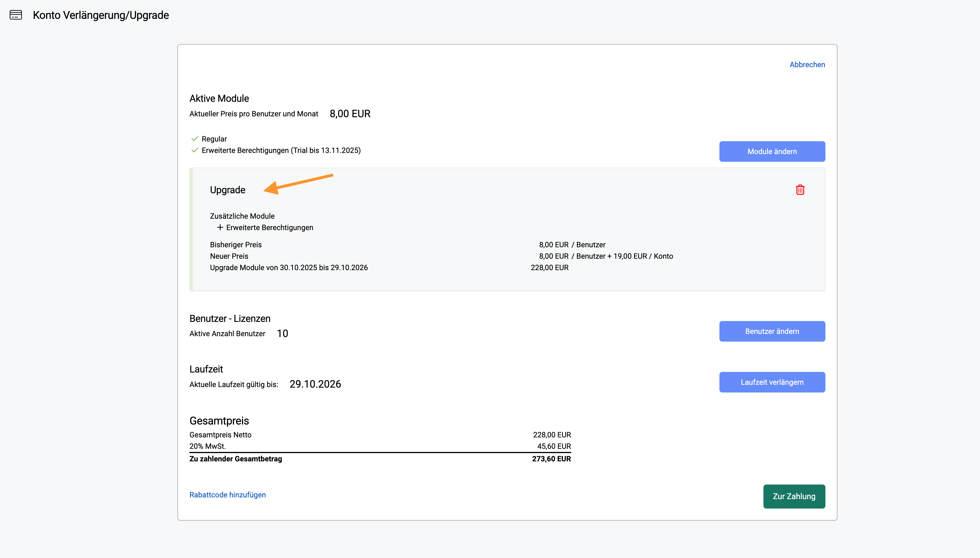980x558 pixels.
Task: Click the Neuer Preis label
Action: click(x=229, y=256)
